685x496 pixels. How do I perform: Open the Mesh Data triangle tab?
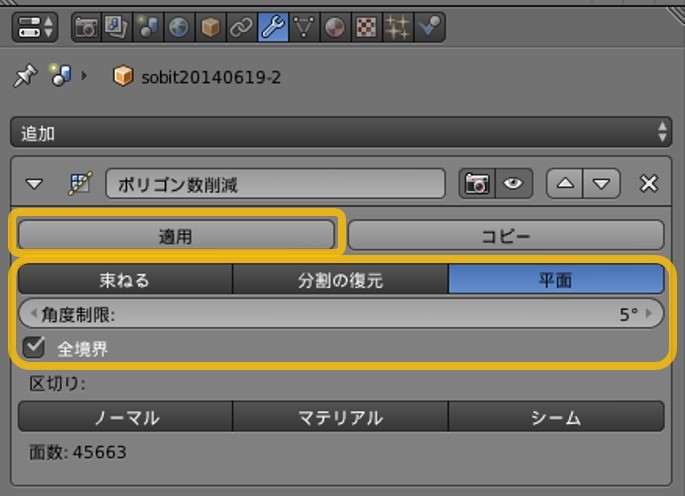click(x=303, y=27)
